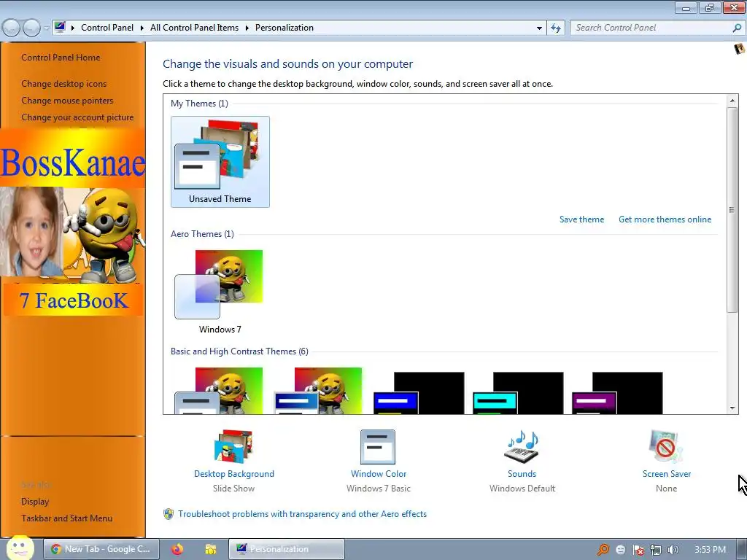Expand the arrow before Control Panel breadcrumb
747x560 pixels.
73,28
